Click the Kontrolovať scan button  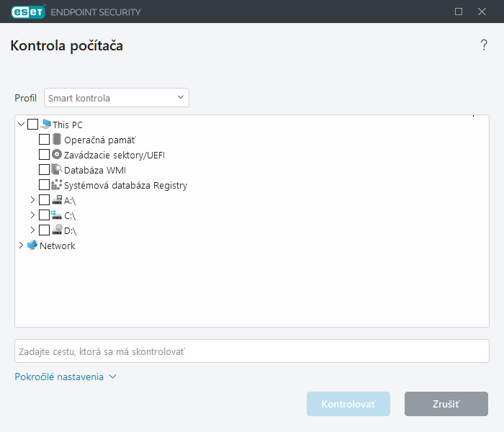(x=348, y=404)
